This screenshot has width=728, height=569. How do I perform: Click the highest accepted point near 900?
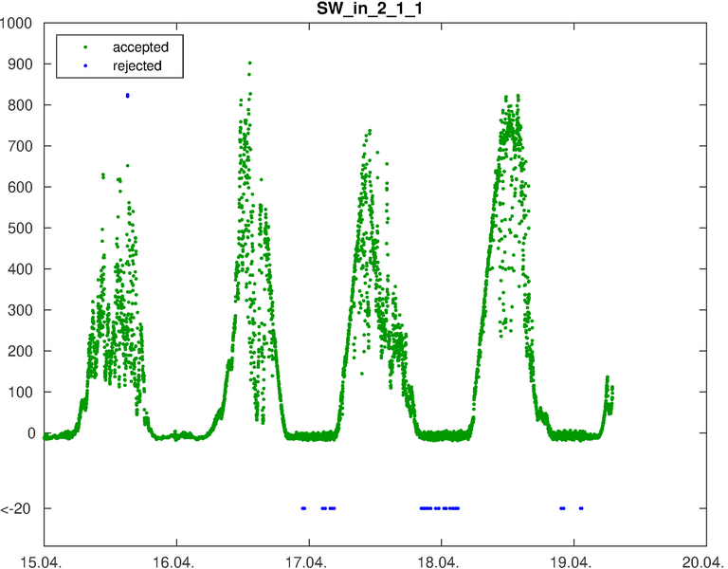[250, 63]
